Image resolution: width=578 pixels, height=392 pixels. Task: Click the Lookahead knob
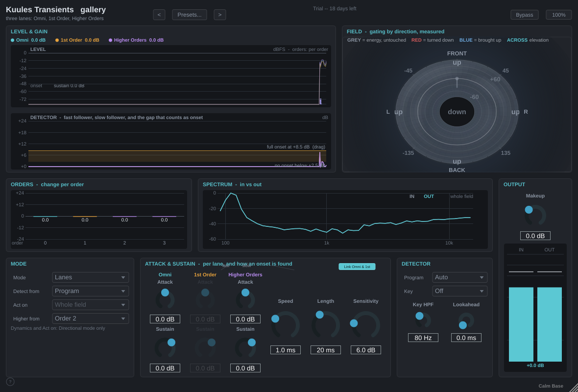pyautogui.click(x=466, y=321)
